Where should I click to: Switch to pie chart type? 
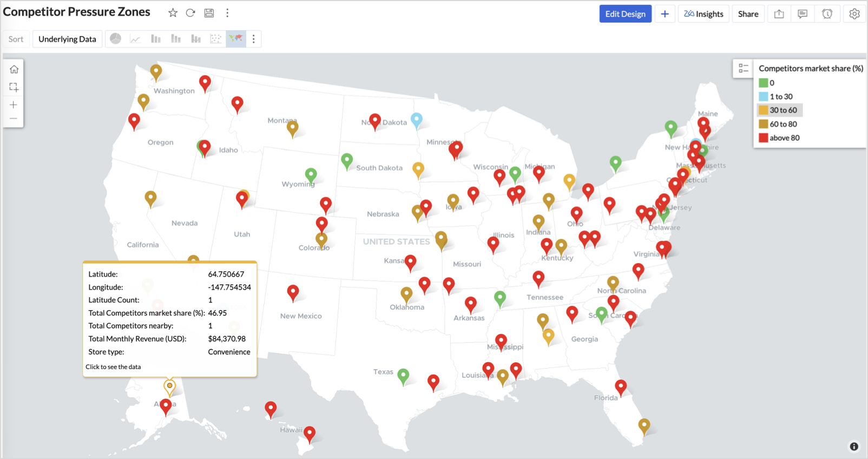(x=115, y=39)
